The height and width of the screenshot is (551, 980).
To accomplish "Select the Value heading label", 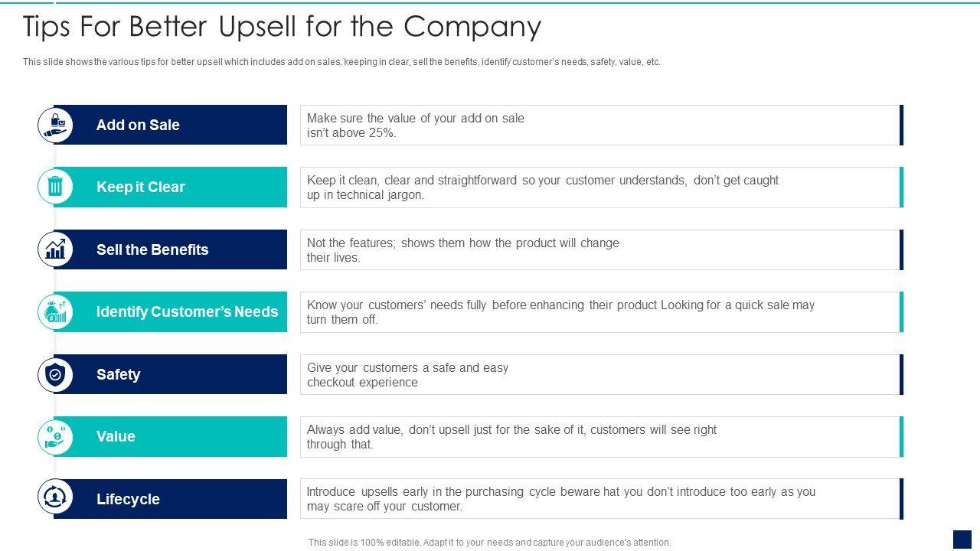I will (116, 436).
